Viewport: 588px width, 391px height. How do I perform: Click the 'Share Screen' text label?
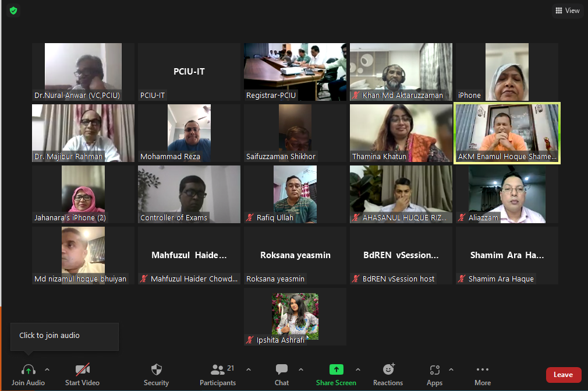pos(336,383)
